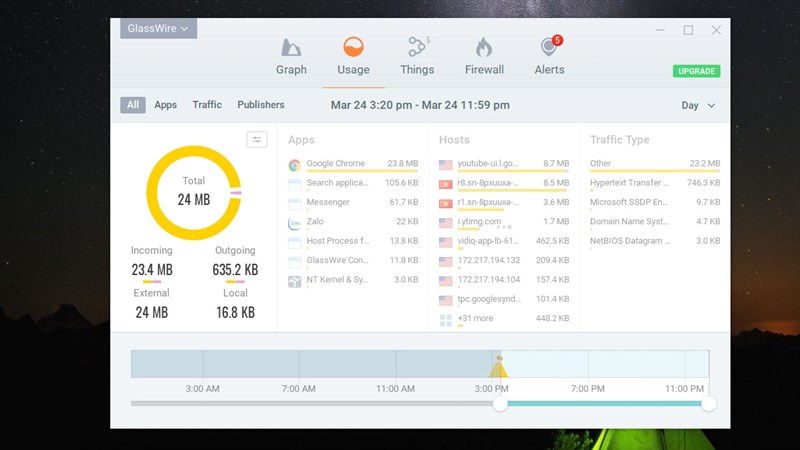
Task: Click the Apps column heading
Action: tap(301, 140)
